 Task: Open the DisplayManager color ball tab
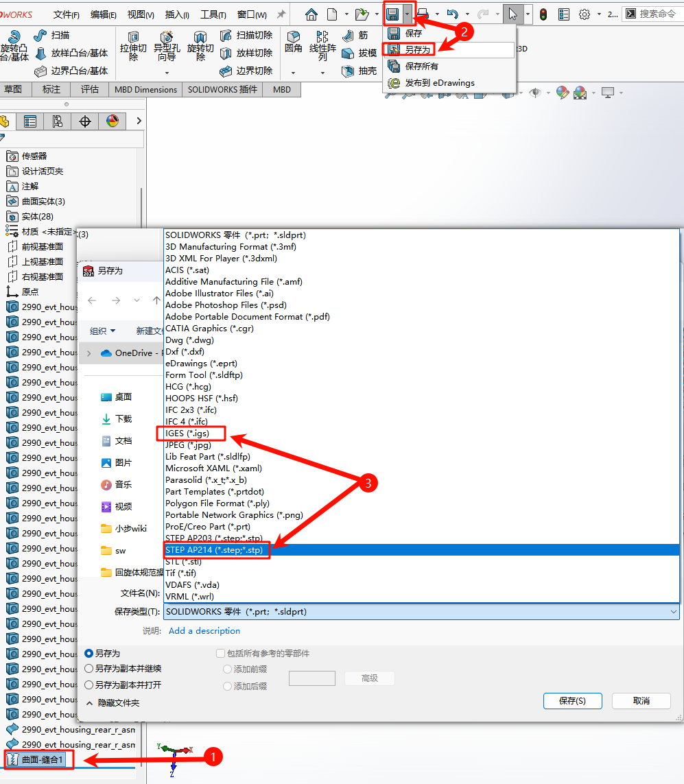tap(113, 121)
